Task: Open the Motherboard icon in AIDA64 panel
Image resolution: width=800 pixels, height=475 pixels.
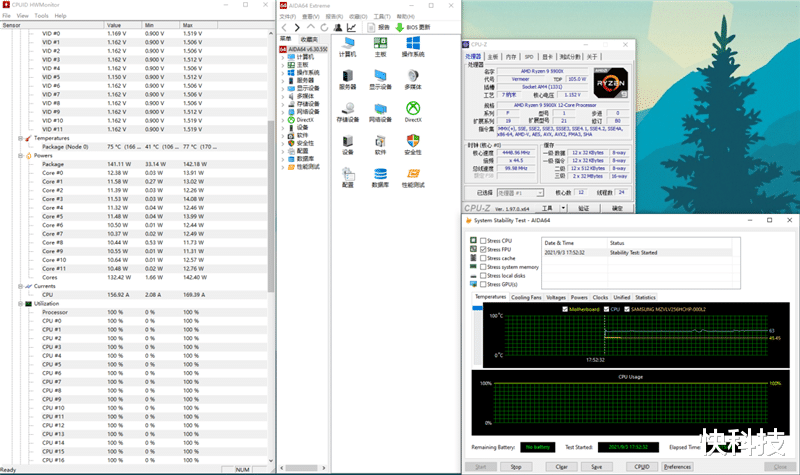Action: coord(380,43)
